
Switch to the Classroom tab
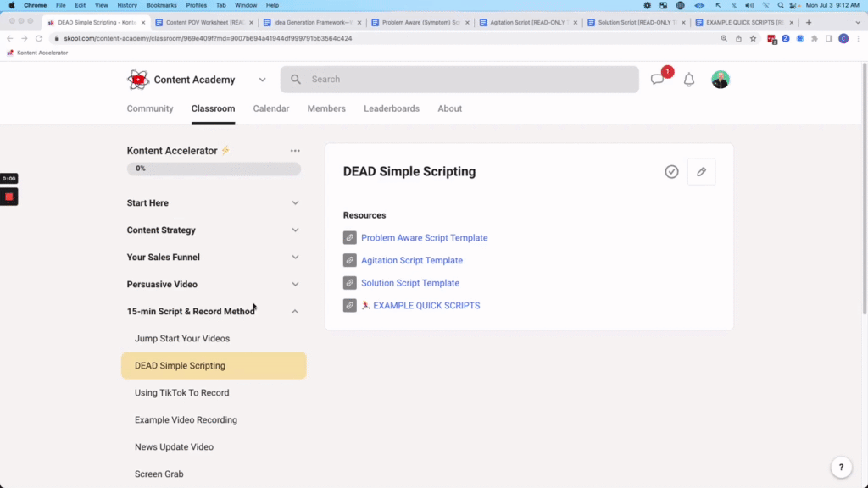[213, 108]
